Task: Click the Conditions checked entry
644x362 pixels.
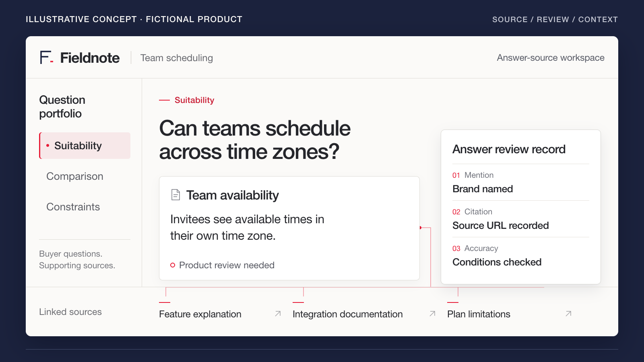Action: point(497,262)
